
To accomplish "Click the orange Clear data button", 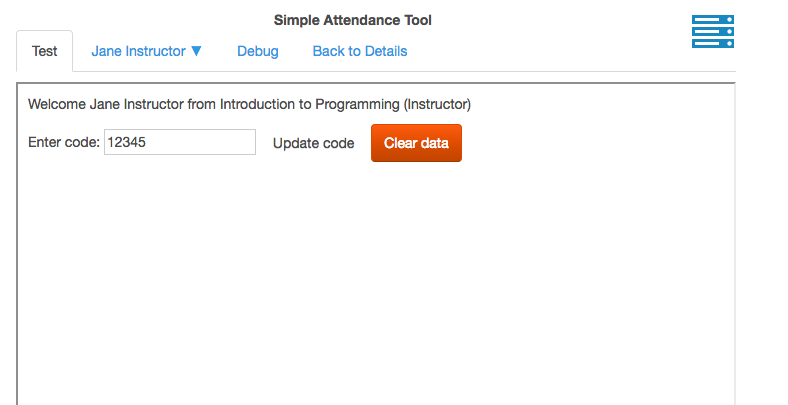I will tap(416, 143).
